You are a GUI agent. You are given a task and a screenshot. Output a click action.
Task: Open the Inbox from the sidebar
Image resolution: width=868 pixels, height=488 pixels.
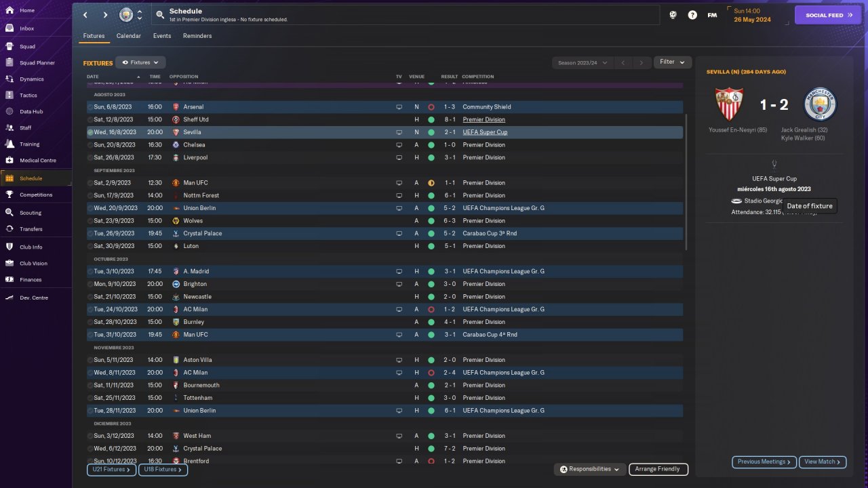(36, 28)
